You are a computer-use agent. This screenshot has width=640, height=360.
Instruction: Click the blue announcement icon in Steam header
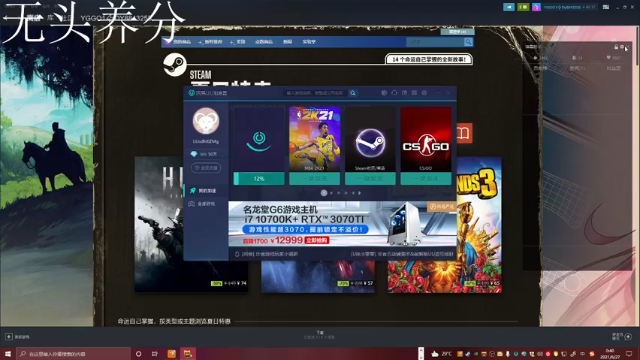(x=509, y=7)
